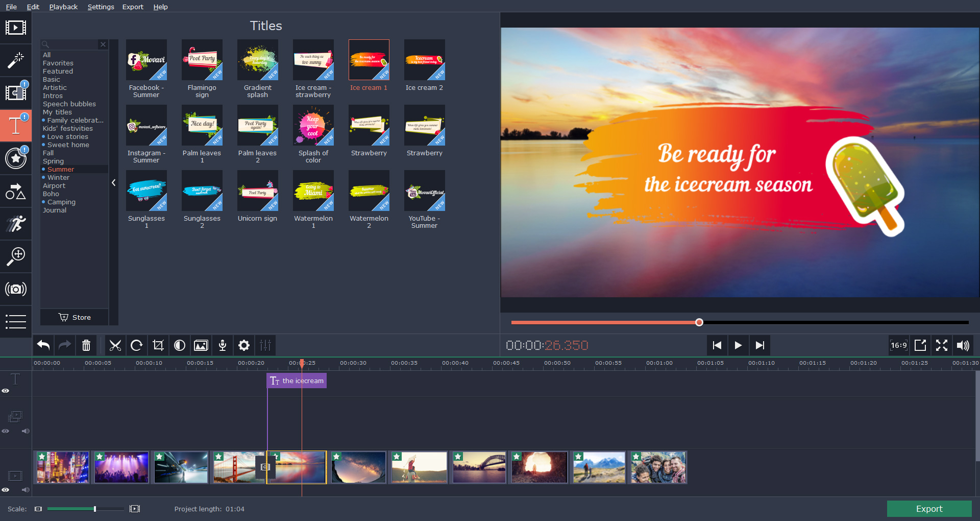Collapse the title categories panel
Screen dimensions: 980x521
tap(113, 182)
